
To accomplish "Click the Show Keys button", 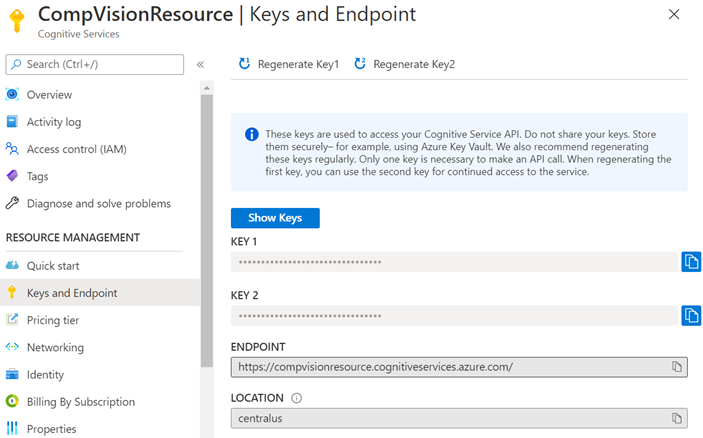I will pos(275,218).
